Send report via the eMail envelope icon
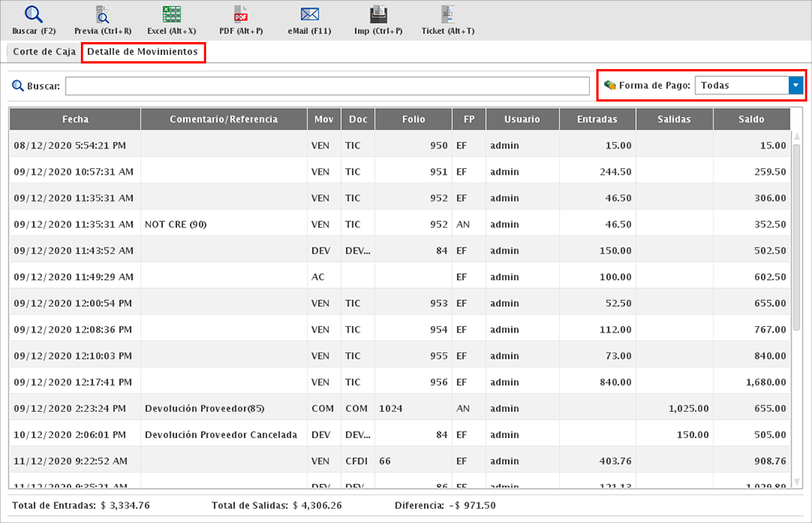 309,14
